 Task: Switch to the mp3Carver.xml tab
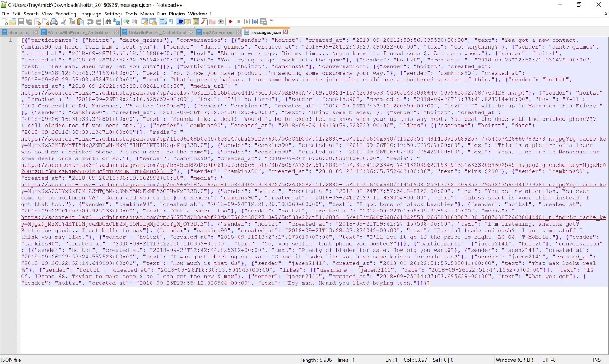click(x=218, y=32)
